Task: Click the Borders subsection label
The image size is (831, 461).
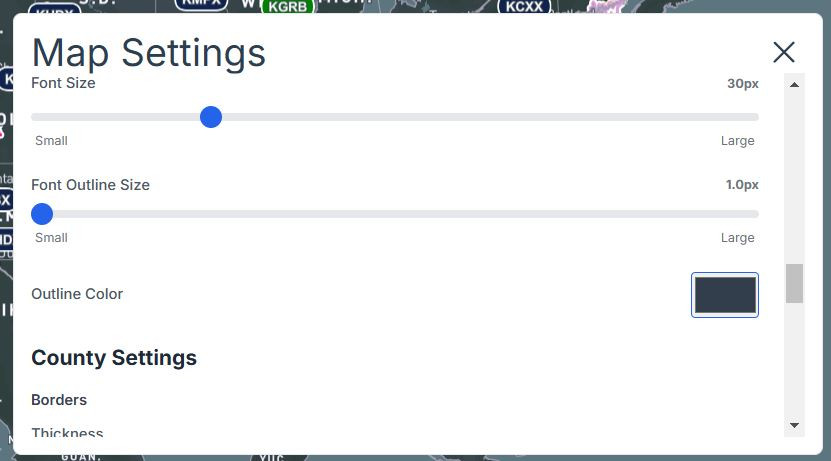Action: coord(59,400)
